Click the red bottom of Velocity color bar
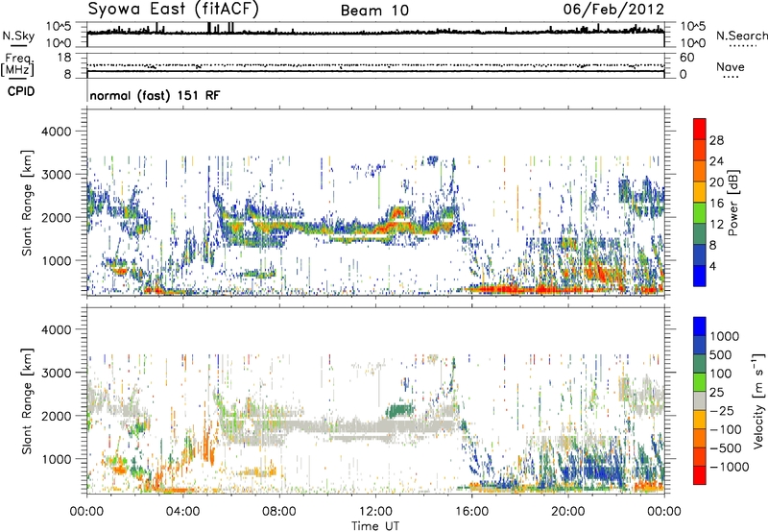Viewport: 768px width, 532px height. coord(700,475)
